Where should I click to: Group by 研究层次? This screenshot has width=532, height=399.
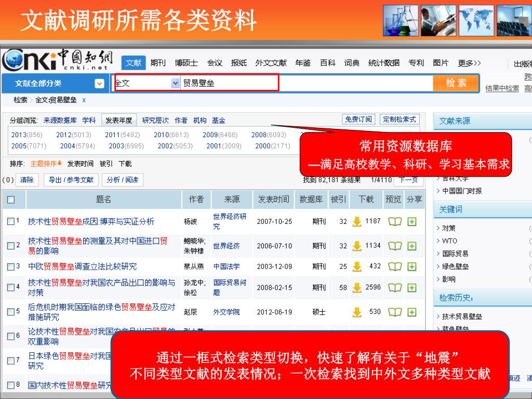click(x=155, y=121)
